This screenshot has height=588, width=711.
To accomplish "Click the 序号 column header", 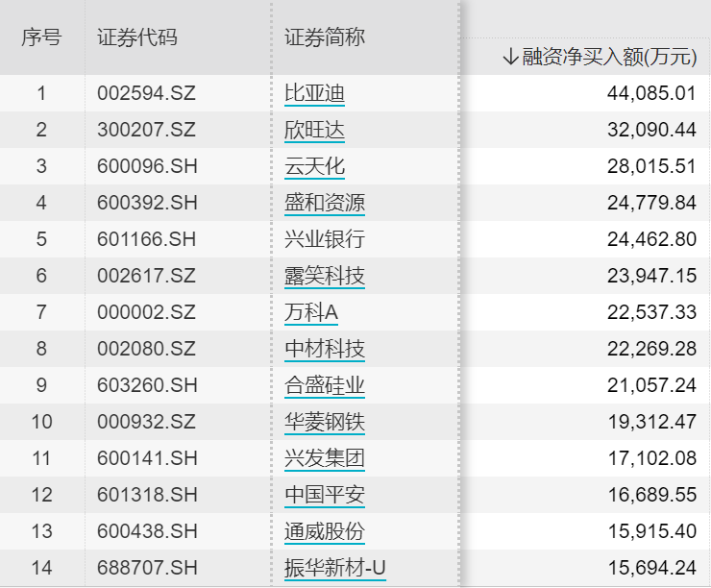I will pos(41,37).
